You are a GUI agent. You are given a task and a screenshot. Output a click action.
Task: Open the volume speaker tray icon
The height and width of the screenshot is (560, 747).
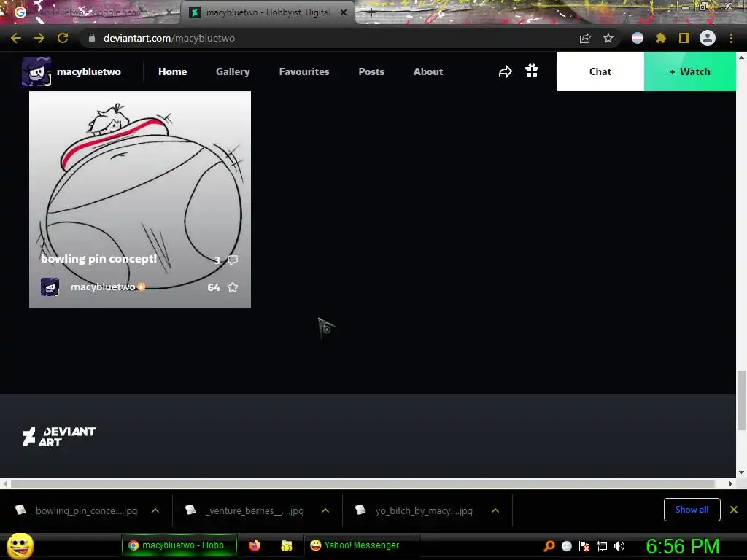pyautogui.click(x=619, y=545)
